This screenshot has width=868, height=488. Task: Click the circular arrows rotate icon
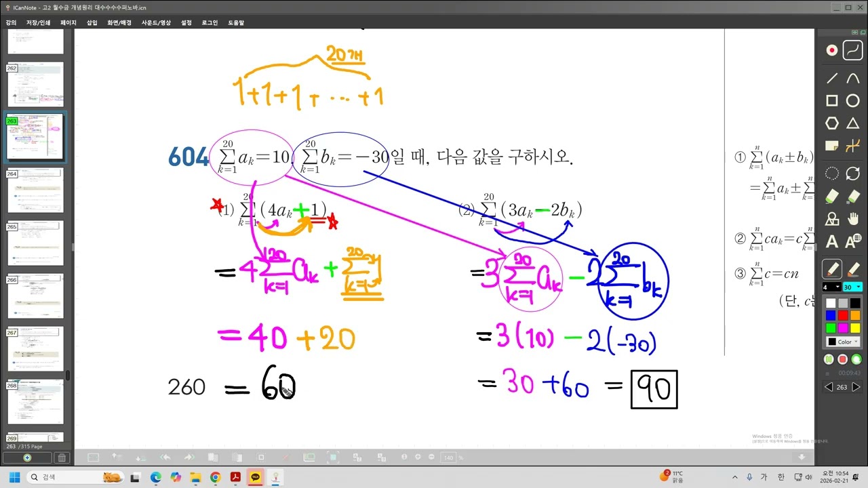pyautogui.click(x=853, y=174)
